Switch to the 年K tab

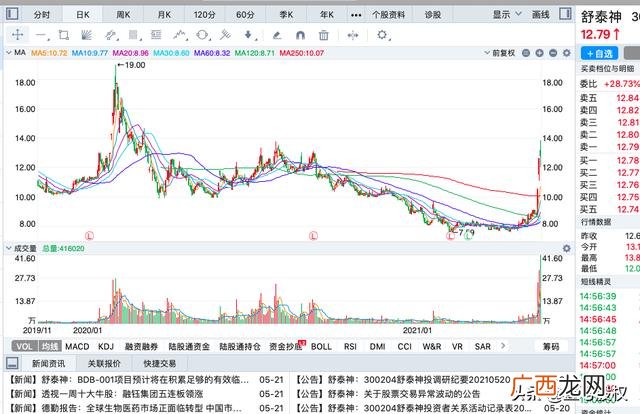(x=327, y=15)
